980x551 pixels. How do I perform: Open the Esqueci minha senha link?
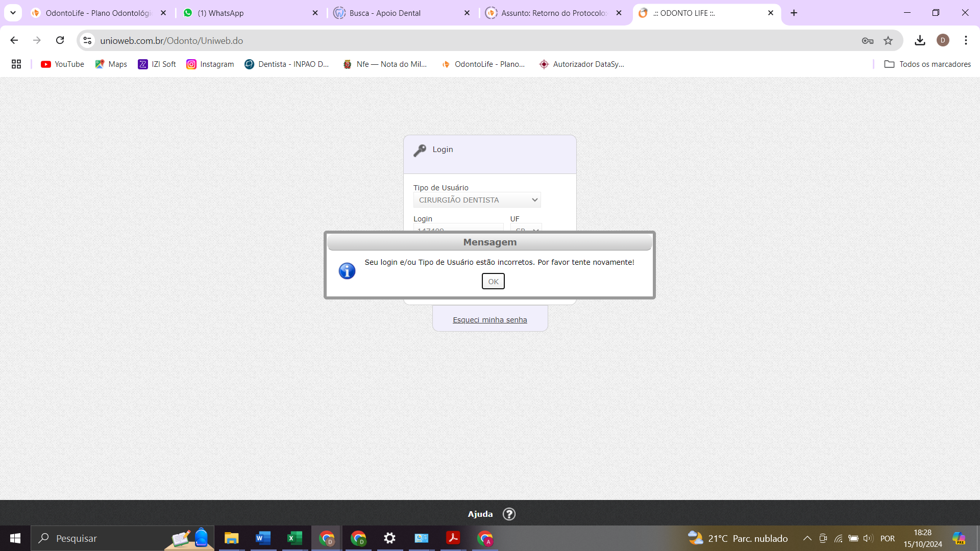489,320
